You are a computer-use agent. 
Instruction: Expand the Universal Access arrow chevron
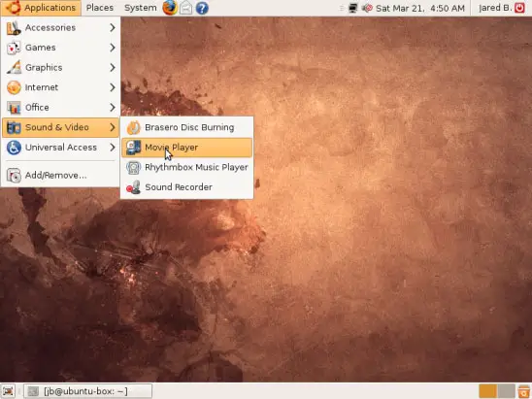pos(113,148)
